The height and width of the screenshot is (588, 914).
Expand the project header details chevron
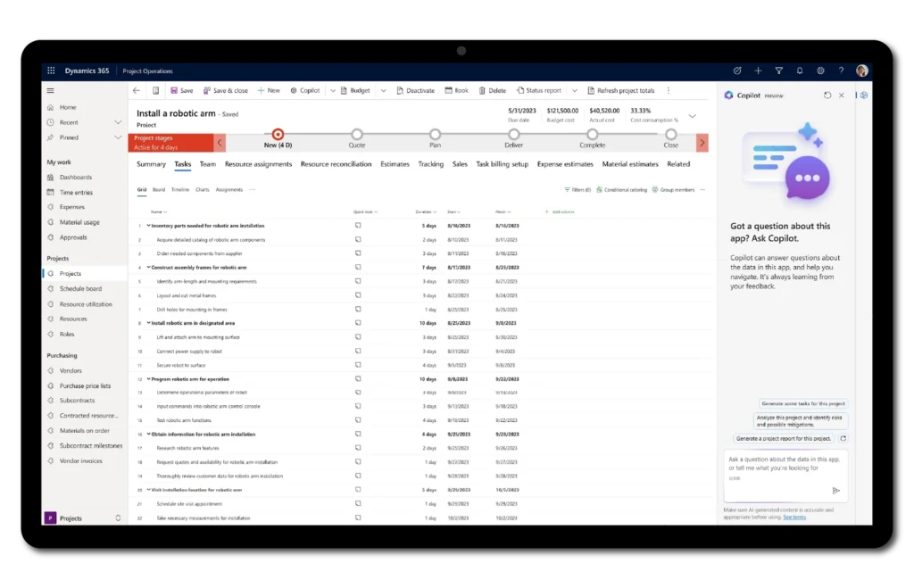tap(693, 116)
